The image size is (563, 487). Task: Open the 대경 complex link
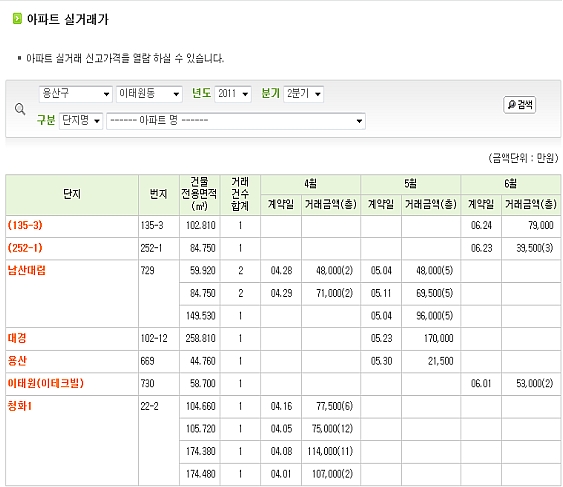tap(17, 338)
